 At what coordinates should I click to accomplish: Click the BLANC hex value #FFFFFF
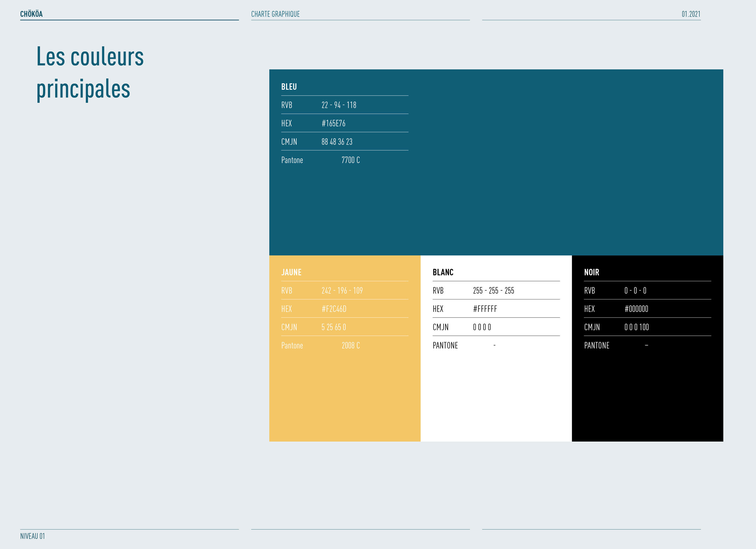coord(485,309)
